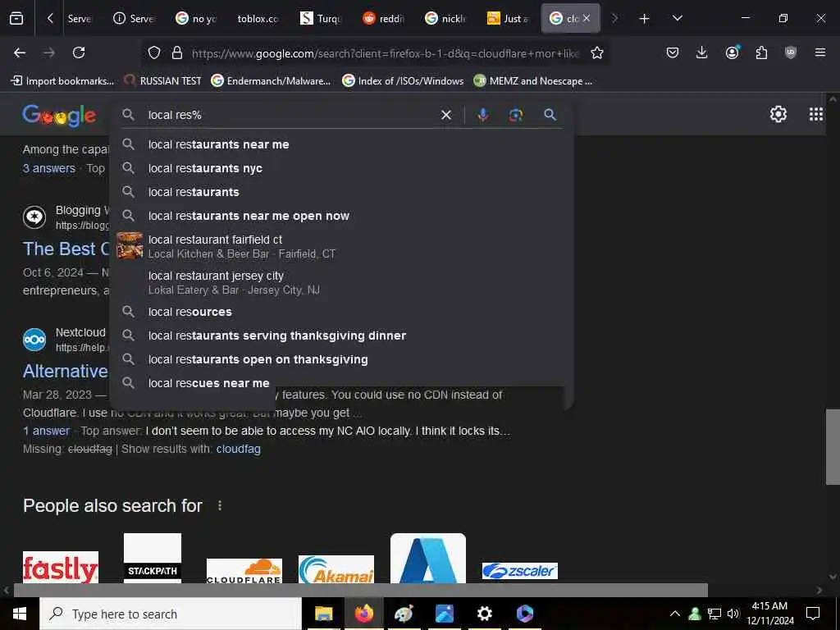This screenshot has width=840, height=630.
Task: Open the Endermanch/Malware bookmark
Action: click(x=271, y=81)
